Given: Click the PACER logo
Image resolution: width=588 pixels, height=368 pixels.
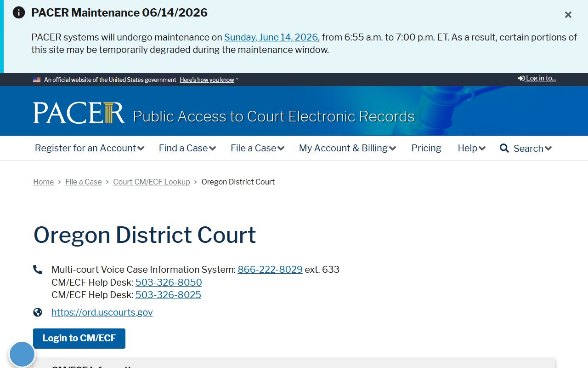Looking at the screenshot, I should point(79,113).
